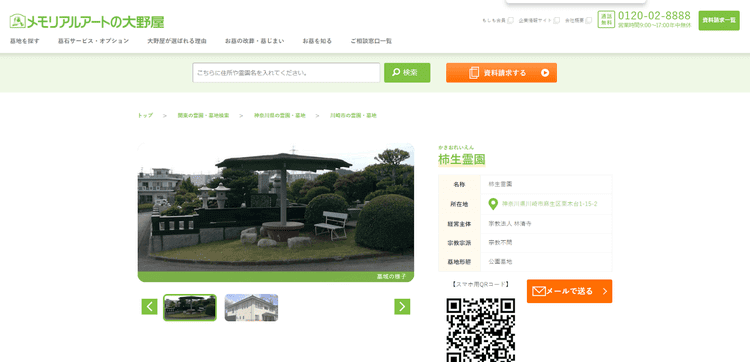The height and width of the screenshot is (362, 750).
Task: Click the 所在地 table label
Action: [459, 204]
